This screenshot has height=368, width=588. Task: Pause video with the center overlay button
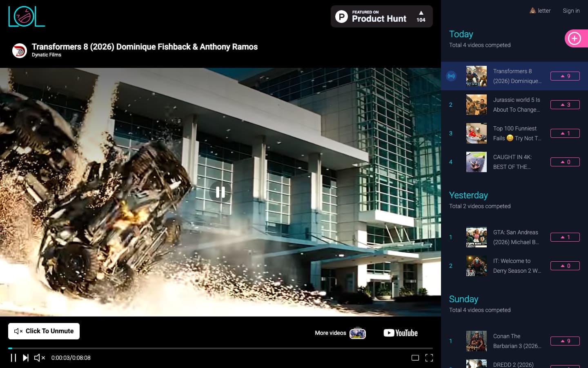click(x=220, y=192)
